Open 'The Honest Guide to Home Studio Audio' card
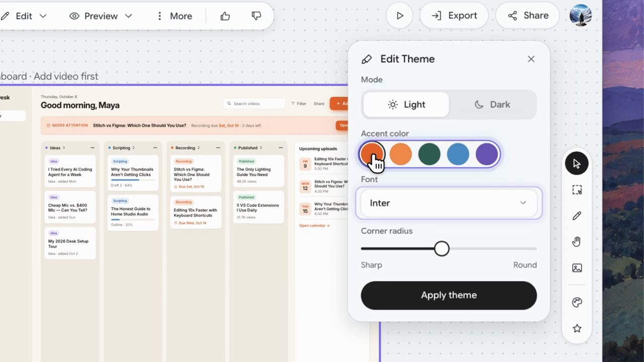This screenshot has height=362, width=644. tap(133, 213)
